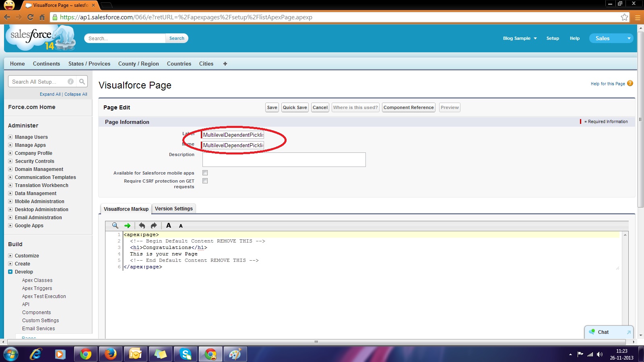Open the Sales app dropdown

(x=611, y=38)
